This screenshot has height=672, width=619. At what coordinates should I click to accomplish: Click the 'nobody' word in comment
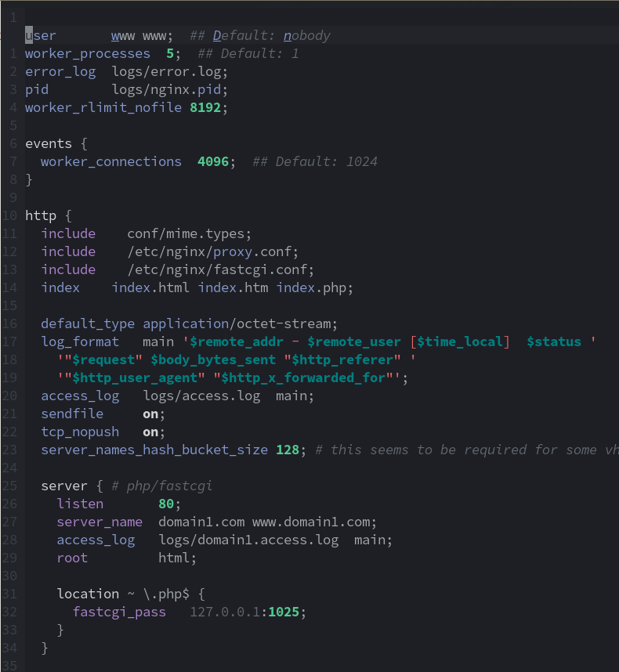[x=307, y=35]
